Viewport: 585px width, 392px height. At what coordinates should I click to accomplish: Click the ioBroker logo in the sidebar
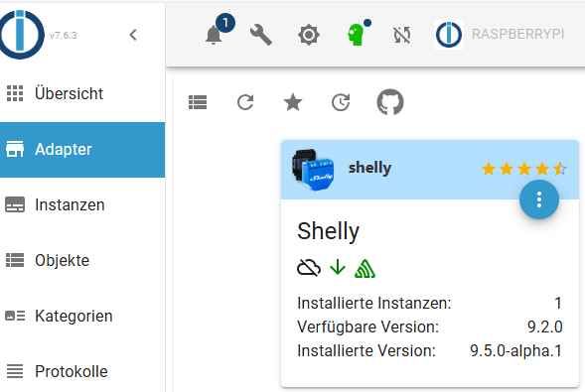tap(21, 35)
